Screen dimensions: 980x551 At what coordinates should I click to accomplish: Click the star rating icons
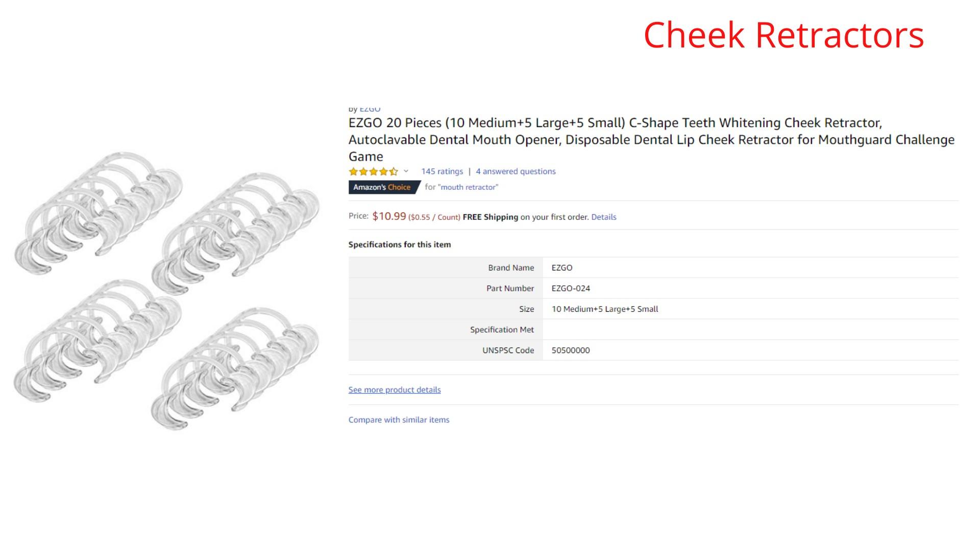point(373,171)
